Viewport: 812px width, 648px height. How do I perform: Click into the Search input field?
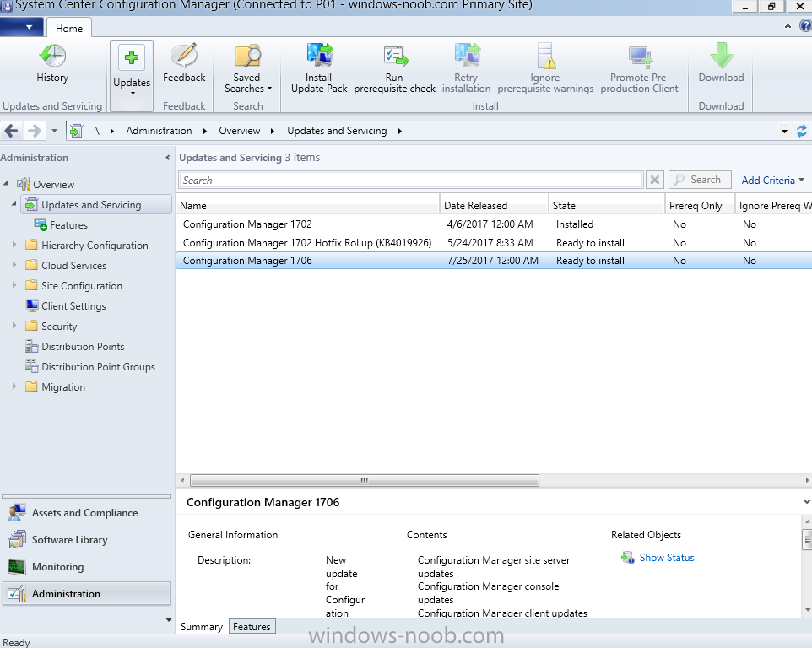click(411, 180)
